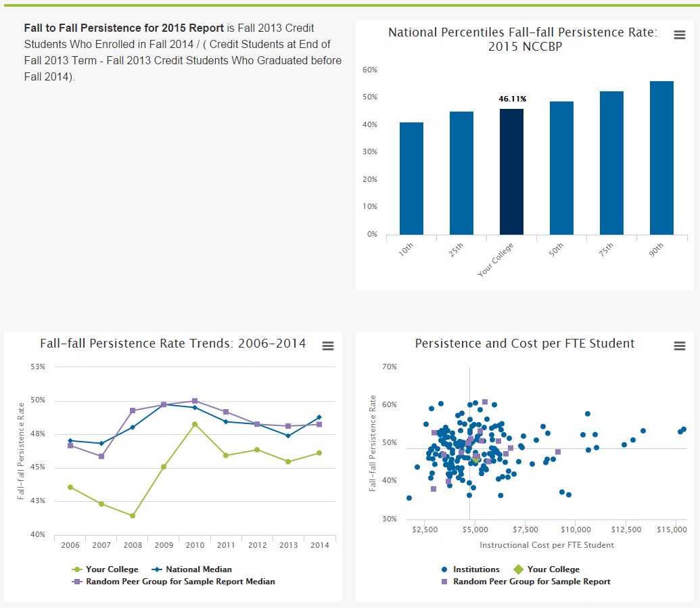Click the '70%' y-axis label in scatter chart
The image size is (700, 608).
[390, 367]
